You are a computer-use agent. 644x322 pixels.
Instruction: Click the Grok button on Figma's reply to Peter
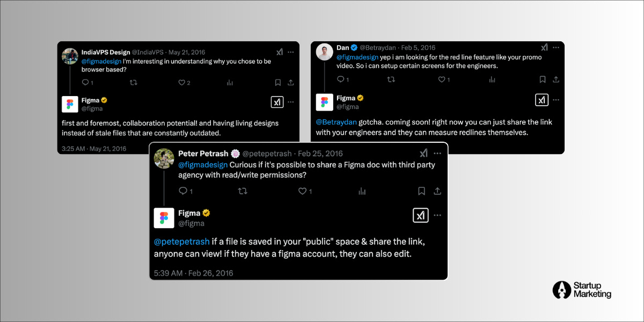coord(421,215)
